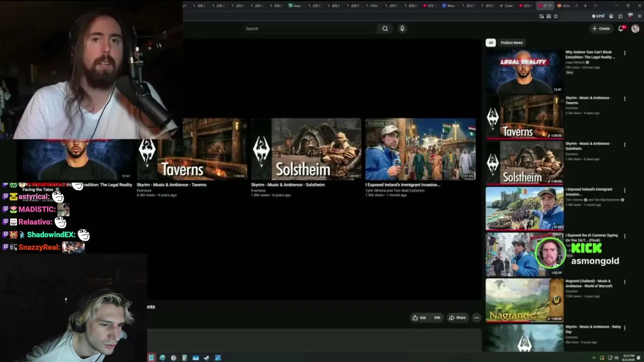Open options for sidebar Skyrim Taverns video
The height and width of the screenshot is (362, 644).
tap(625, 99)
